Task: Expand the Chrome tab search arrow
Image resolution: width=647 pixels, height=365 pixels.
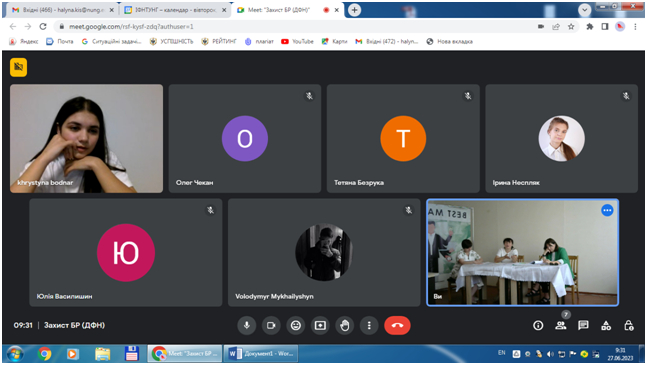Action: pyautogui.click(x=584, y=10)
